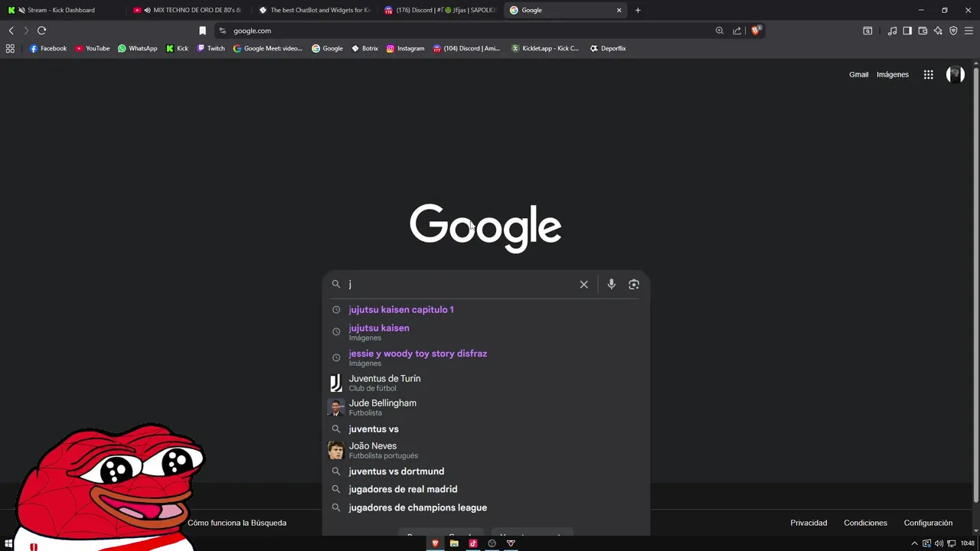Reload the Google page

41,31
